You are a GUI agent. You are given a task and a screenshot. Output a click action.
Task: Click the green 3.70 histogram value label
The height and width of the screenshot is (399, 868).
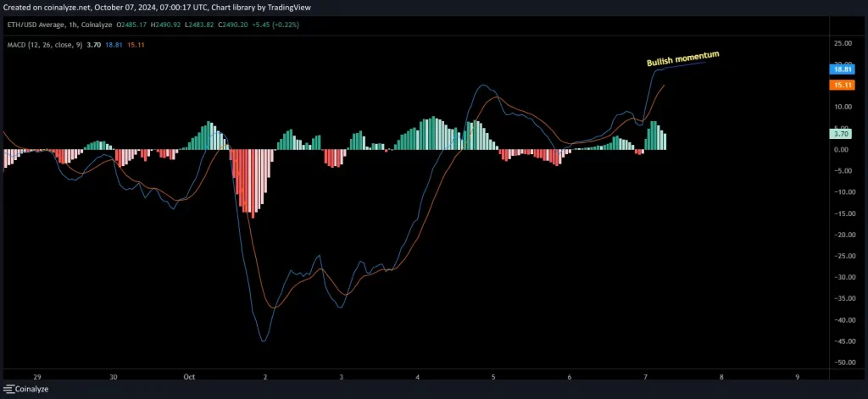pos(842,134)
